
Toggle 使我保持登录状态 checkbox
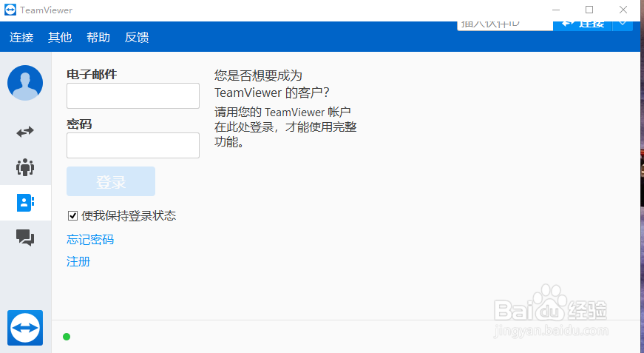pyautogui.click(x=72, y=216)
